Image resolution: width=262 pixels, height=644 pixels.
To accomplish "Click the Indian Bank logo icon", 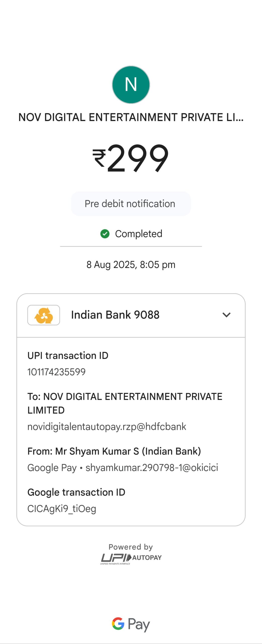I will point(44,315).
